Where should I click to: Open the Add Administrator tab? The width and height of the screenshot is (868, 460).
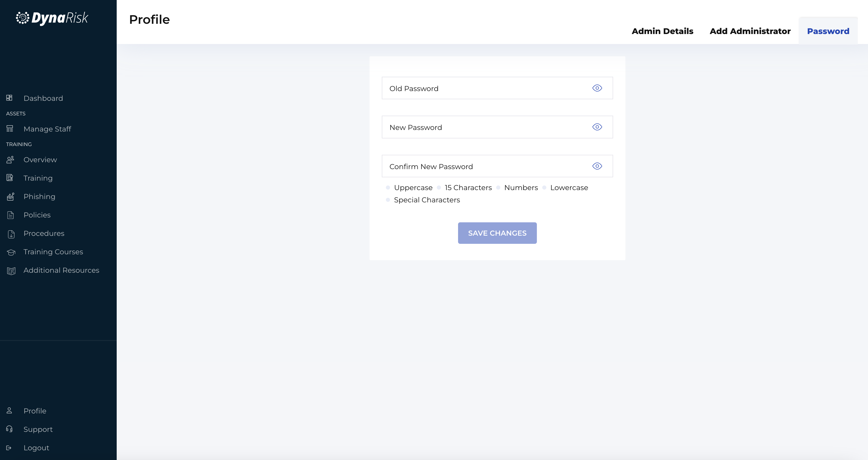tap(750, 31)
